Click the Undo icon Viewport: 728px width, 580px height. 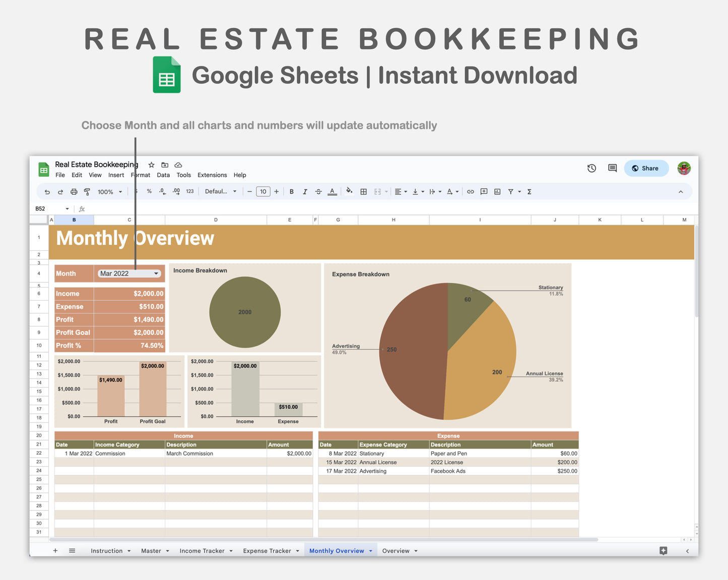point(47,191)
